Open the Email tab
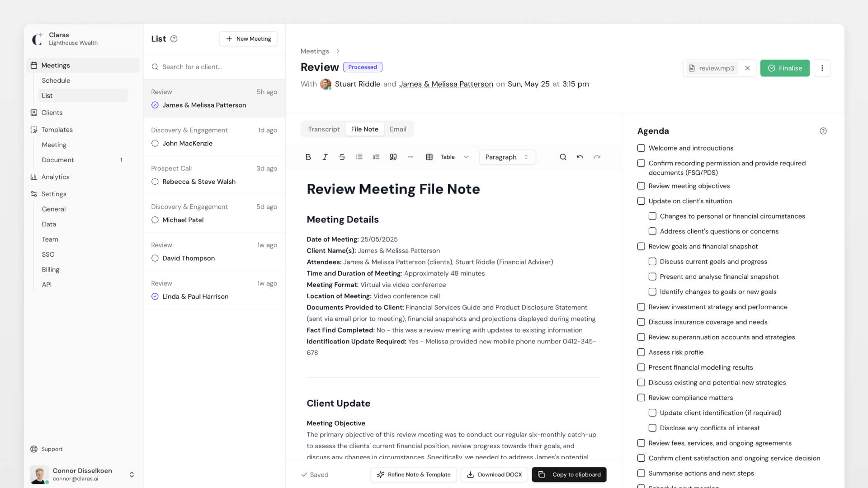The image size is (868, 488). pos(397,129)
